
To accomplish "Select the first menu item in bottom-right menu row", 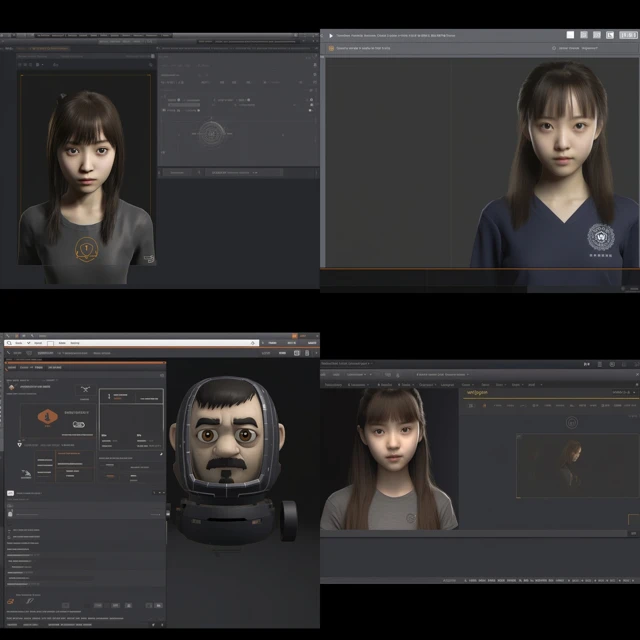I will coord(333,384).
